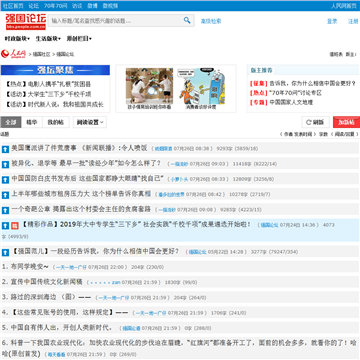The image size is (360, 360).
Task: Open the 高级检索 link
Action: (x=211, y=21)
